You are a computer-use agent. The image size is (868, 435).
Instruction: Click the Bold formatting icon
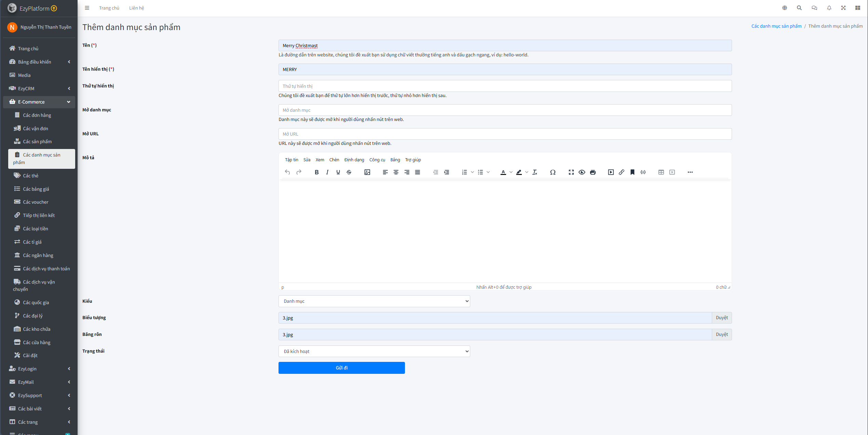pos(316,172)
